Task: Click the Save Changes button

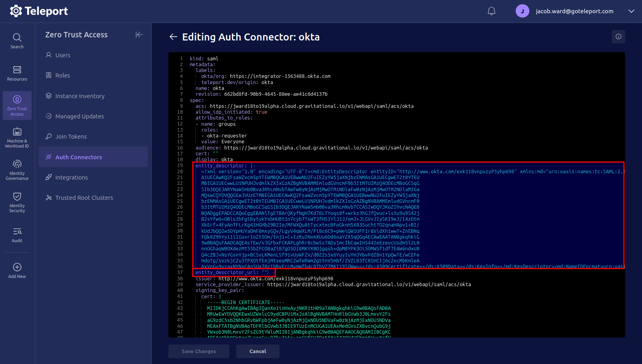Action: (x=198, y=351)
